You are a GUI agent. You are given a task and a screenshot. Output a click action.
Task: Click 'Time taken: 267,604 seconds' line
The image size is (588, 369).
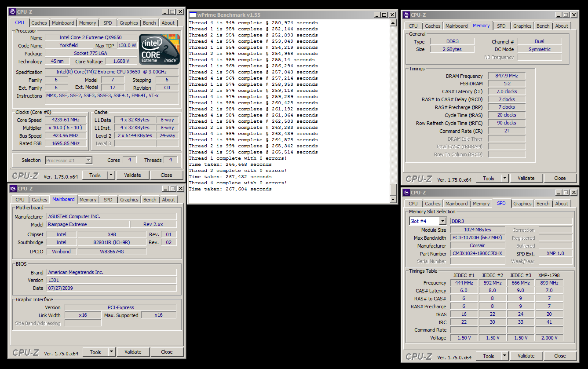coord(230,189)
